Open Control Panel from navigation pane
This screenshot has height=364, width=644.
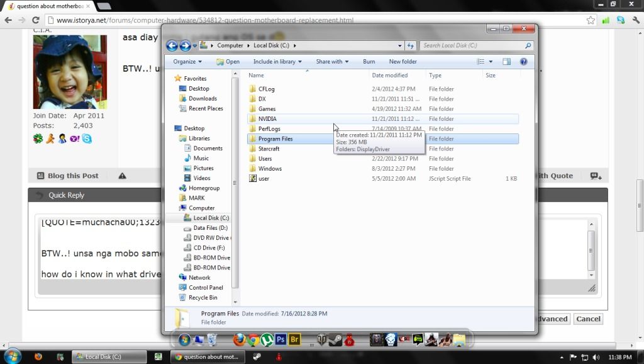pyautogui.click(x=206, y=288)
